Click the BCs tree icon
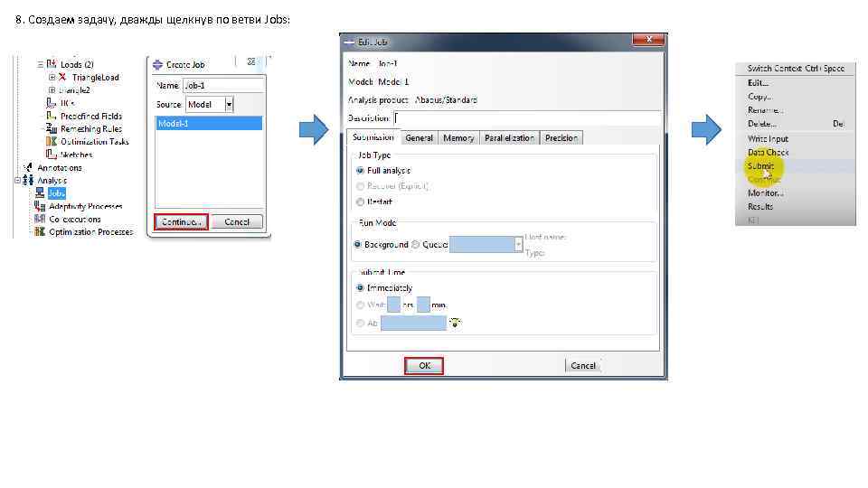This screenshot has height=488, width=868. [51, 103]
